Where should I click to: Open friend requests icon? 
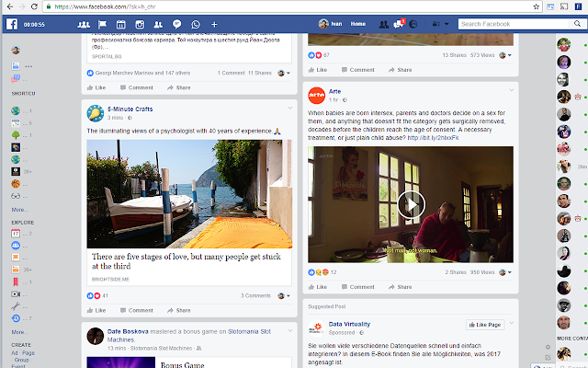click(x=384, y=25)
